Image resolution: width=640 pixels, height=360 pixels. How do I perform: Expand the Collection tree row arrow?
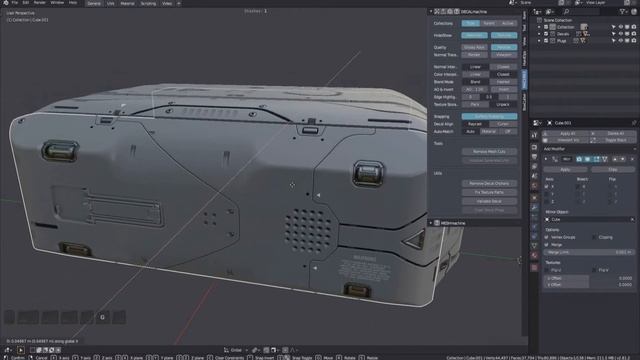pos(539,27)
